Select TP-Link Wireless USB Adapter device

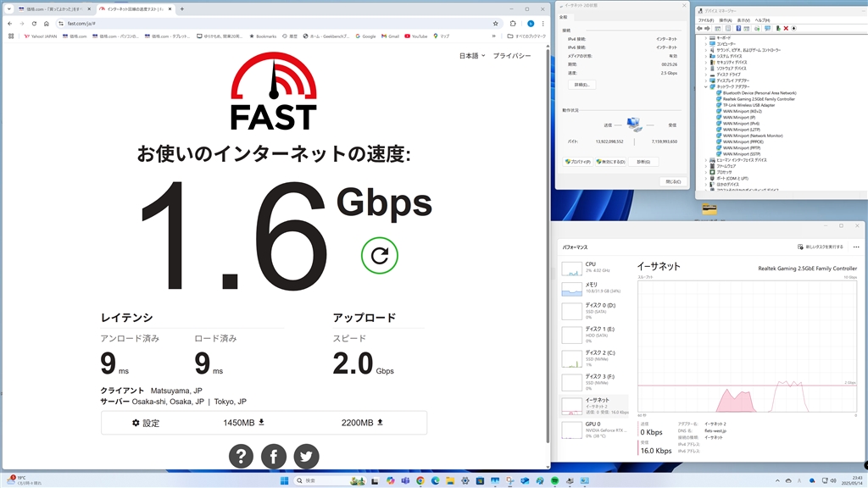point(748,105)
